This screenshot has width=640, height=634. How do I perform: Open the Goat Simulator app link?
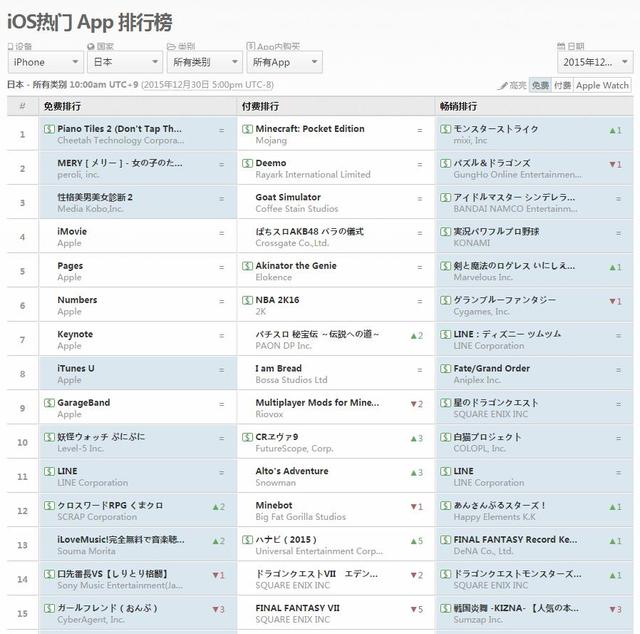288,197
